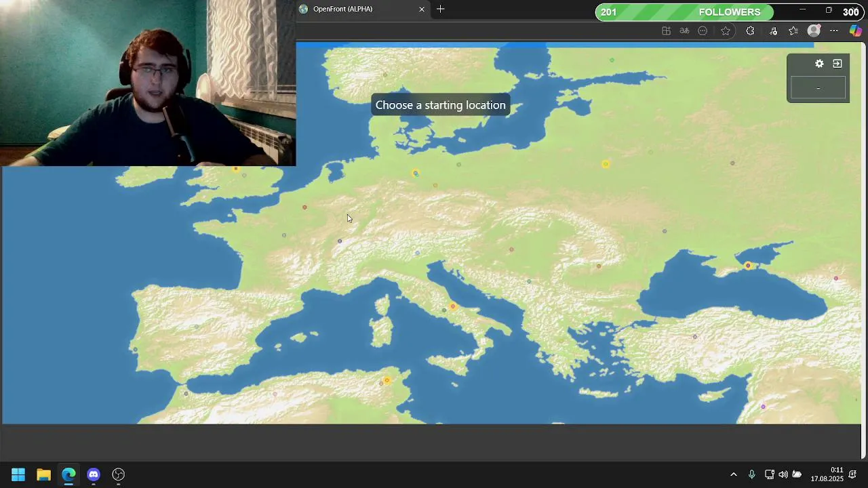Click the Microsoft Edge taskbar icon
This screenshot has height=488, width=868.
coord(68,474)
